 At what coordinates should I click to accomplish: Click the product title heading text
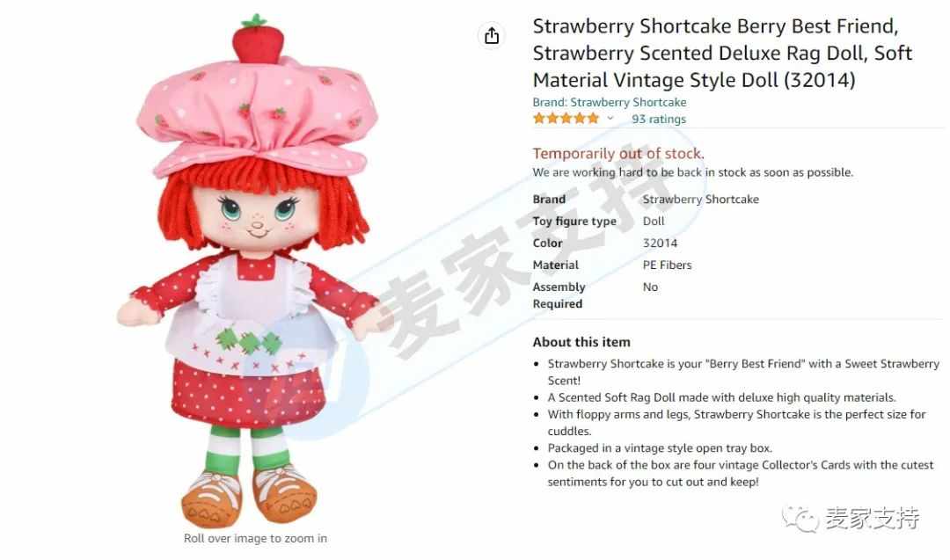[x=722, y=54]
